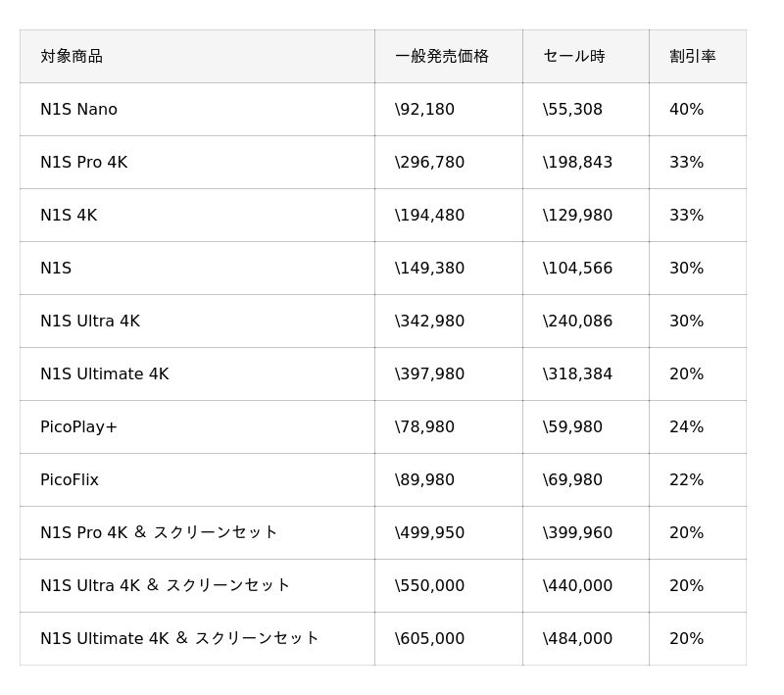Click the sale price \104,566 for N1S

click(x=577, y=269)
